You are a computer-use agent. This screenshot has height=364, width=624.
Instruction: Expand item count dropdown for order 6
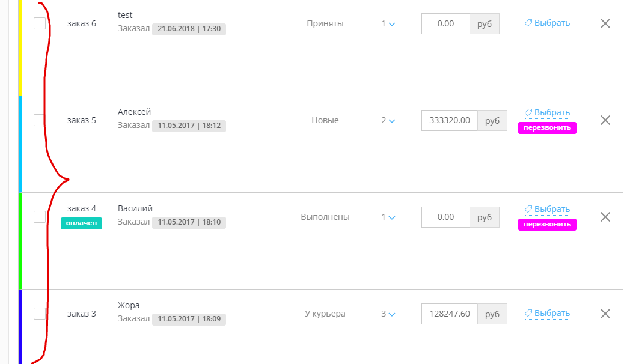pyautogui.click(x=388, y=24)
